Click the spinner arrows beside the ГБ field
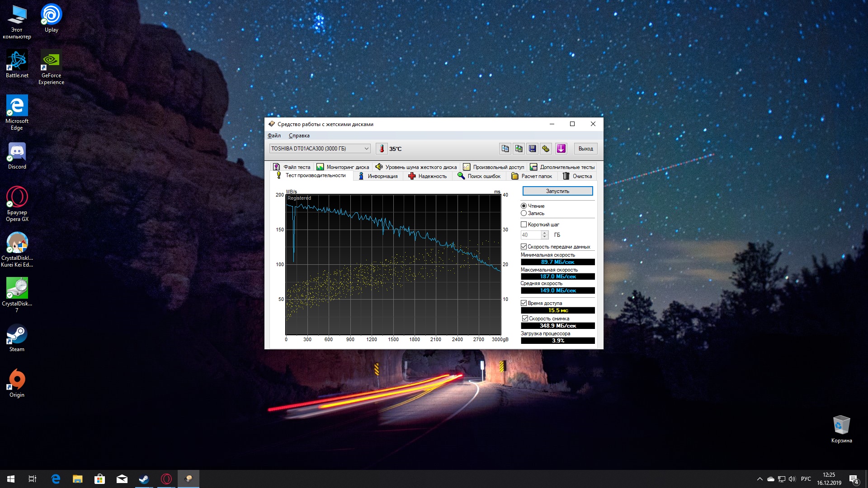868x488 pixels. point(545,235)
